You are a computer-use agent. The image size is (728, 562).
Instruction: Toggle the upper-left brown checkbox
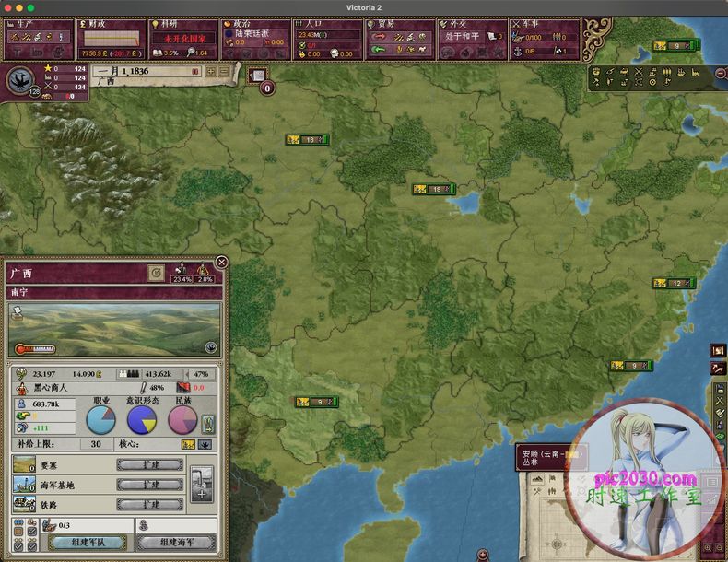pos(18,532)
